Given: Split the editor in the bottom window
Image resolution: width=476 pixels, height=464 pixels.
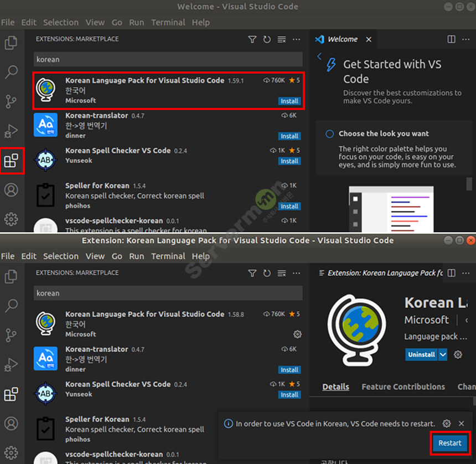Looking at the screenshot, I should click(x=452, y=273).
